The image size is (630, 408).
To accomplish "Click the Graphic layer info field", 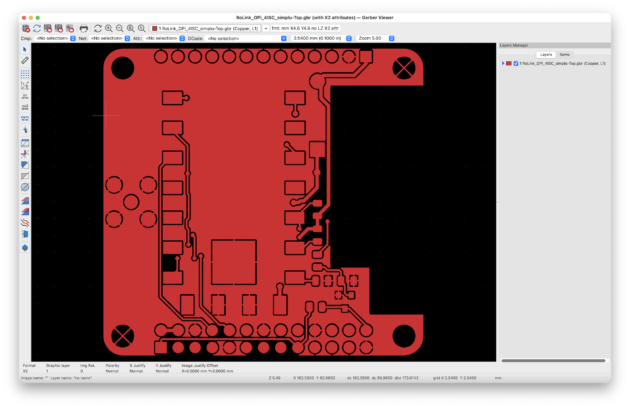I will [x=58, y=368].
